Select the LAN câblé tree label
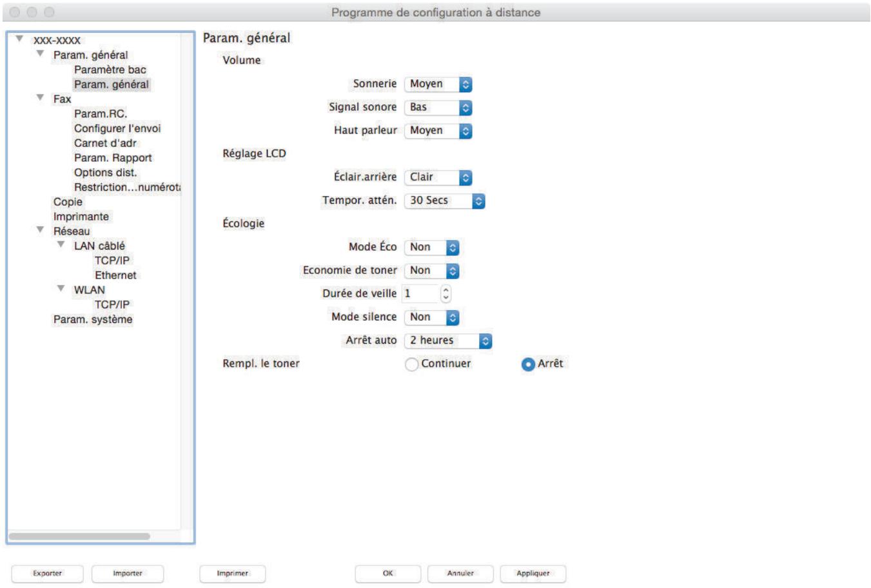The image size is (871, 588). click(99, 246)
